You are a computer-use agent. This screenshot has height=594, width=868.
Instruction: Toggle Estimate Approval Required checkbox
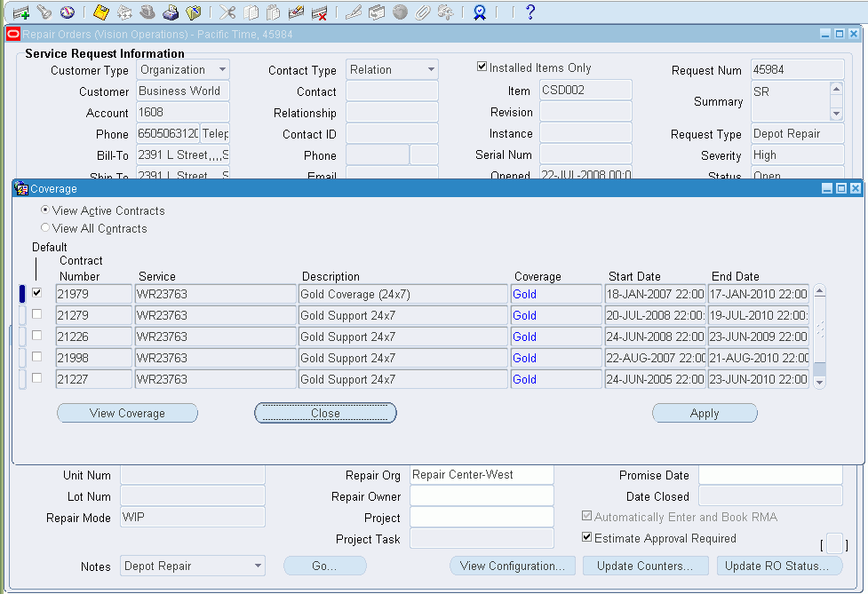coord(586,537)
